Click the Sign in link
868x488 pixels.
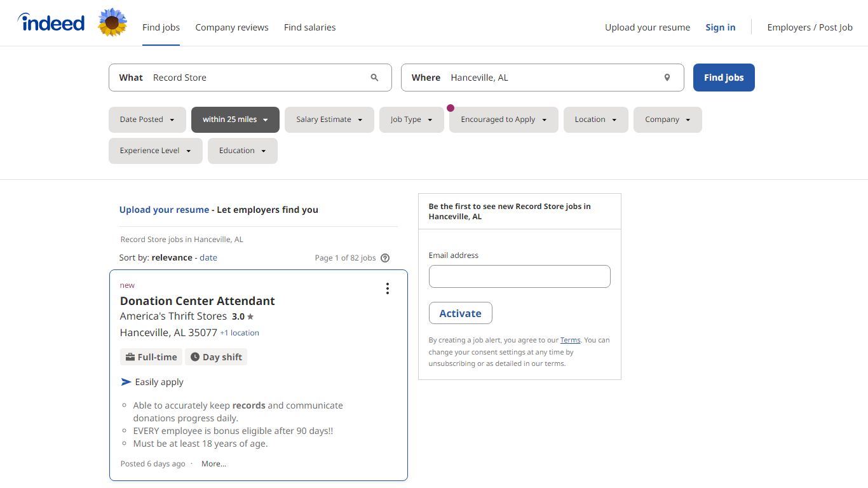pyautogui.click(x=721, y=27)
